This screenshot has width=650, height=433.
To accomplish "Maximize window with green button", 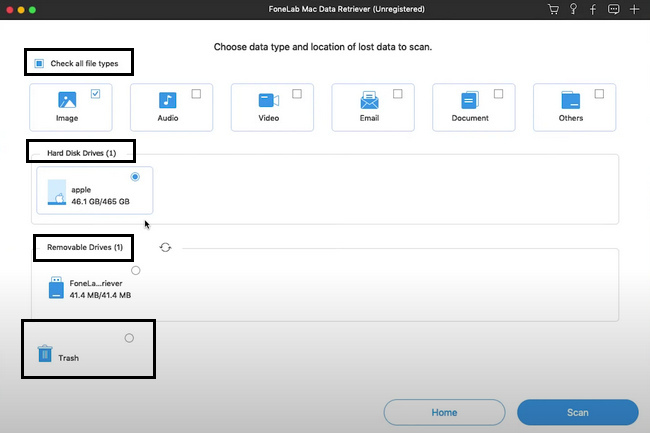I will click(32, 10).
